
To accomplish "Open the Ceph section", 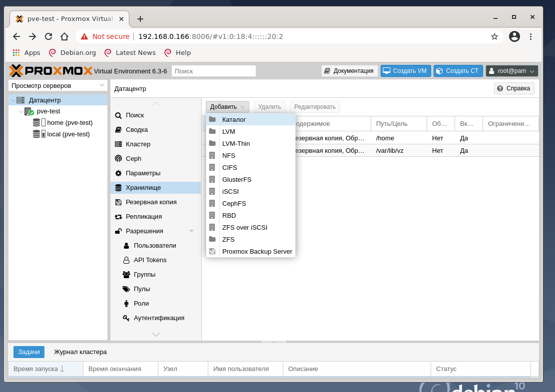I will 156,159.
